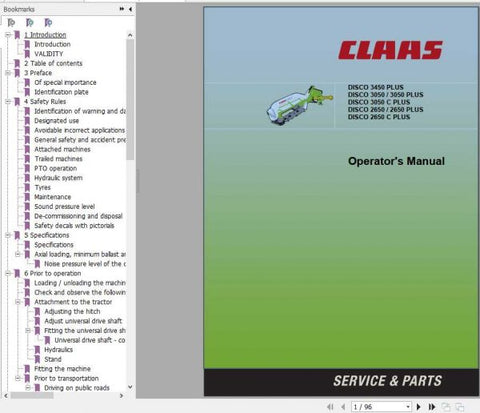This screenshot has height=413, width=480.
Task: Go to the last page button
Action: click(432, 407)
